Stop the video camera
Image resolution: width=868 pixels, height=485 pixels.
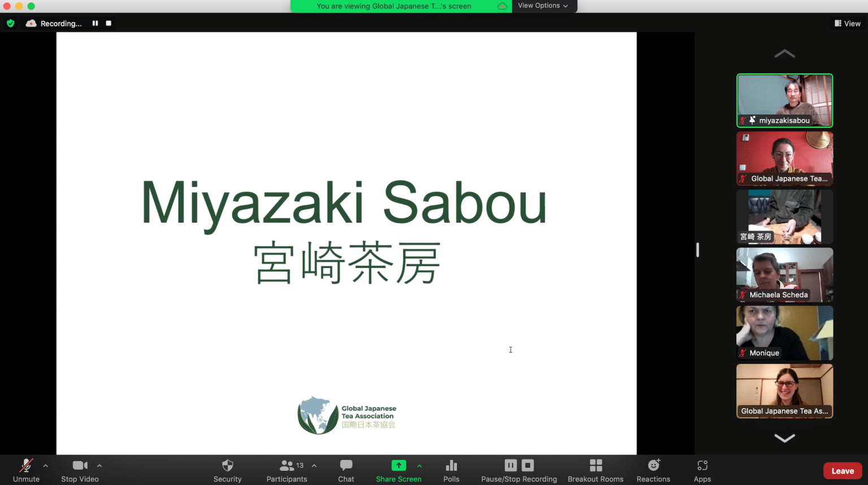[x=80, y=470]
